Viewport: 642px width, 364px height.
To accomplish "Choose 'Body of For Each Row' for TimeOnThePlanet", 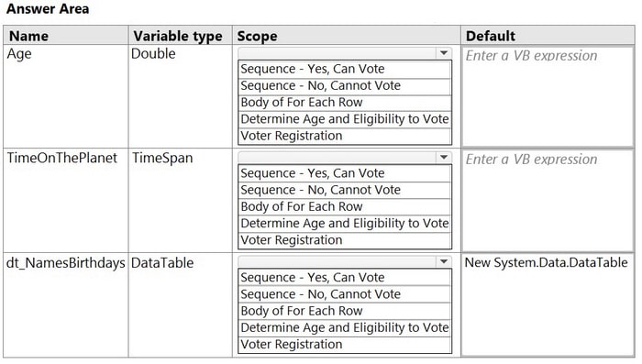I will click(345, 207).
